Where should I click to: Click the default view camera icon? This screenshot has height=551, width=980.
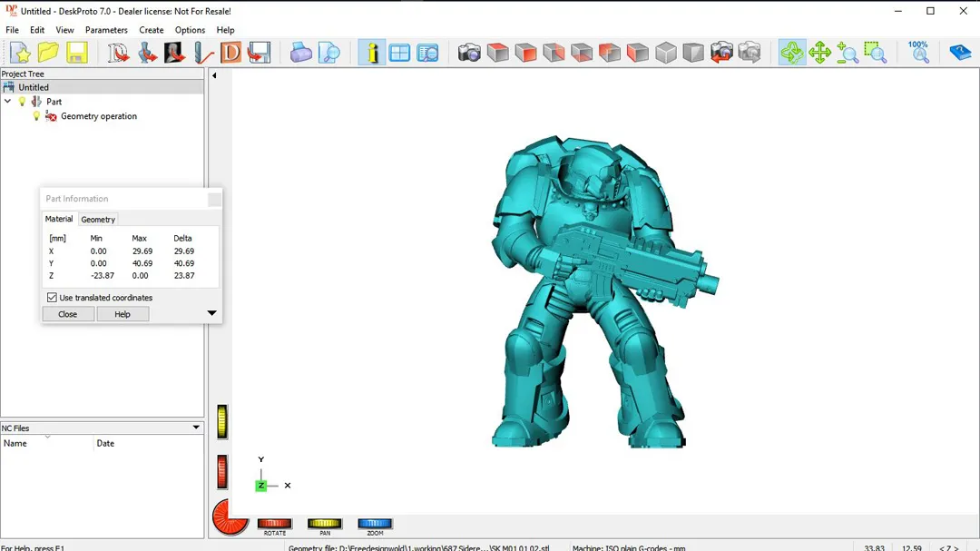pos(469,53)
